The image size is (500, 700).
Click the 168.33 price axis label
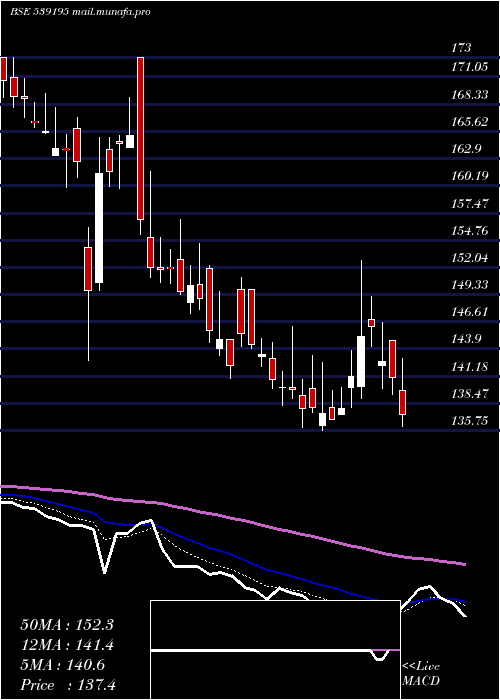point(469,95)
